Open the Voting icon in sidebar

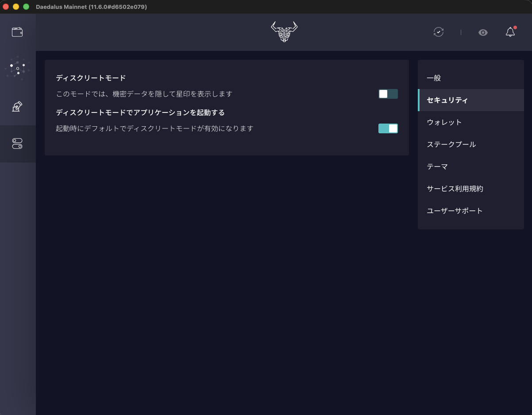(17, 106)
